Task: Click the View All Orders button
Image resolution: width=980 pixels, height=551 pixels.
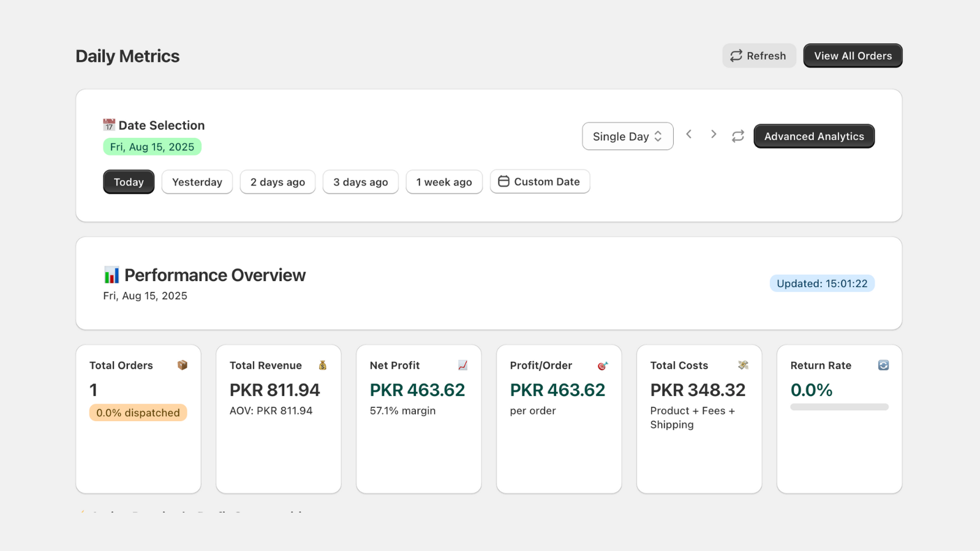Action: [853, 56]
